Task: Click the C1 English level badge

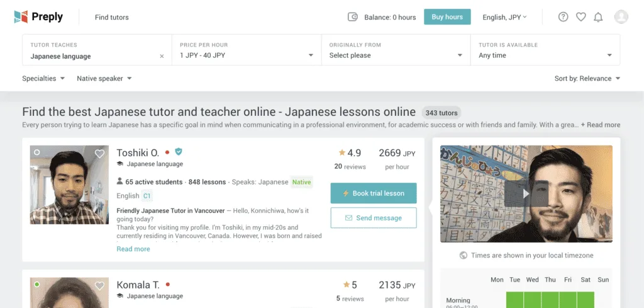Action: pyautogui.click(x=147, y=196)
